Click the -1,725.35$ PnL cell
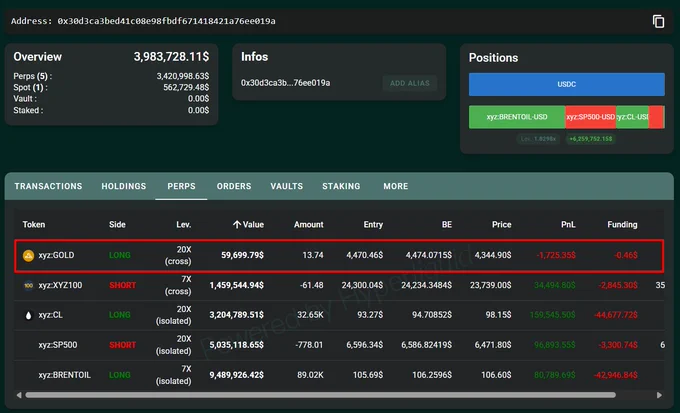 click(556, 256)
